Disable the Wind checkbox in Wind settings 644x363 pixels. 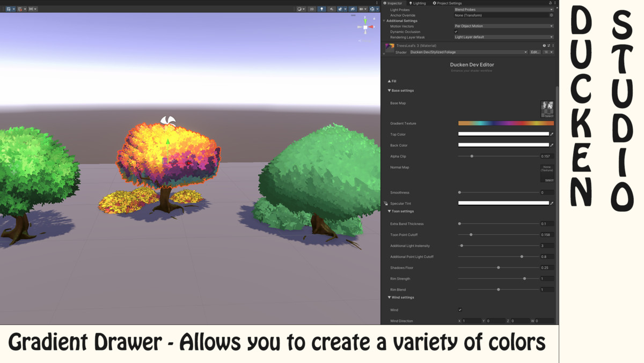pyautogui.click(x=459, y=310)
